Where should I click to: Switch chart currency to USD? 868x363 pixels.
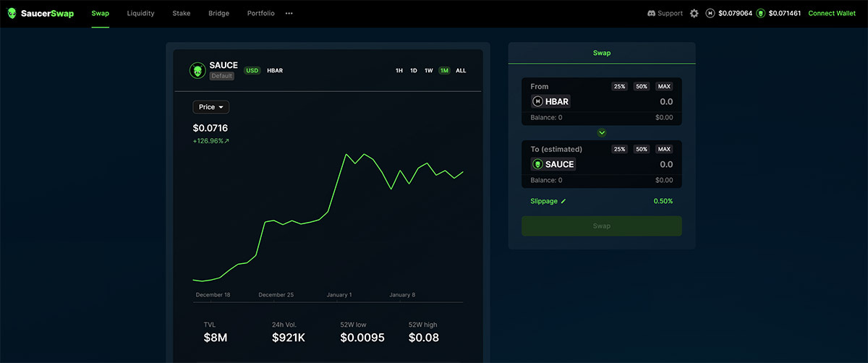coord(252,70)
